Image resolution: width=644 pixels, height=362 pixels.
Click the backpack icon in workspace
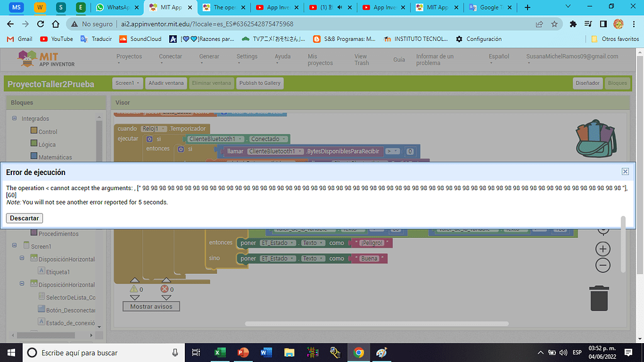pos(594,138)
